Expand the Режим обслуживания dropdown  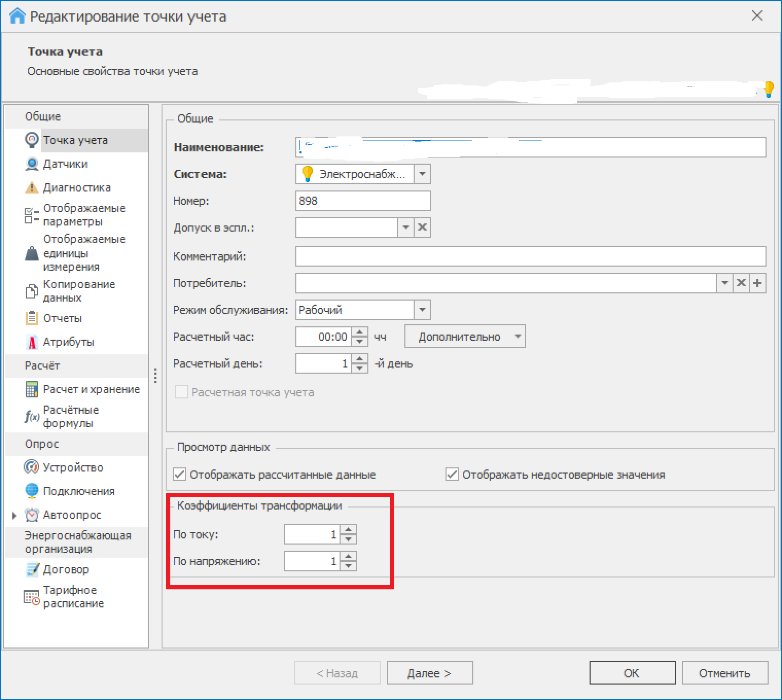[x=422, y=310]
